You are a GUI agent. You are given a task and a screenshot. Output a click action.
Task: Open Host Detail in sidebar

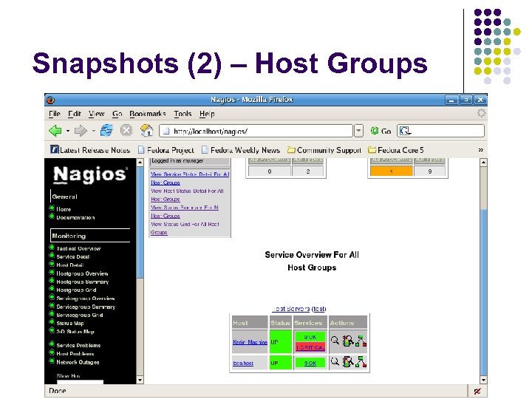70,265
